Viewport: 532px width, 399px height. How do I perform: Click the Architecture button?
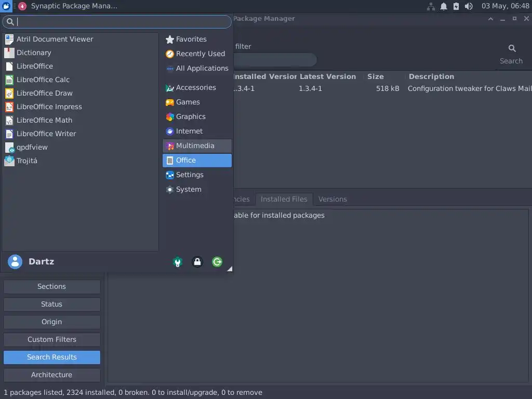point(52,375)
